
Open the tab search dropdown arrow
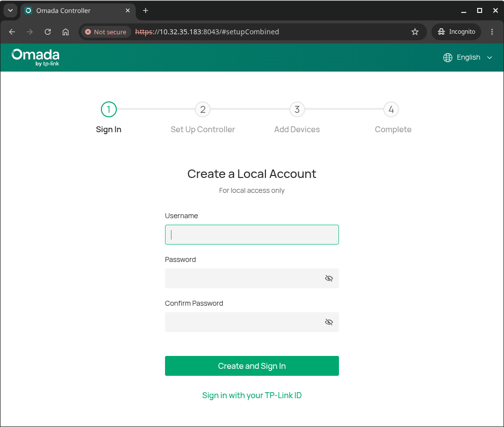point(10,10)
